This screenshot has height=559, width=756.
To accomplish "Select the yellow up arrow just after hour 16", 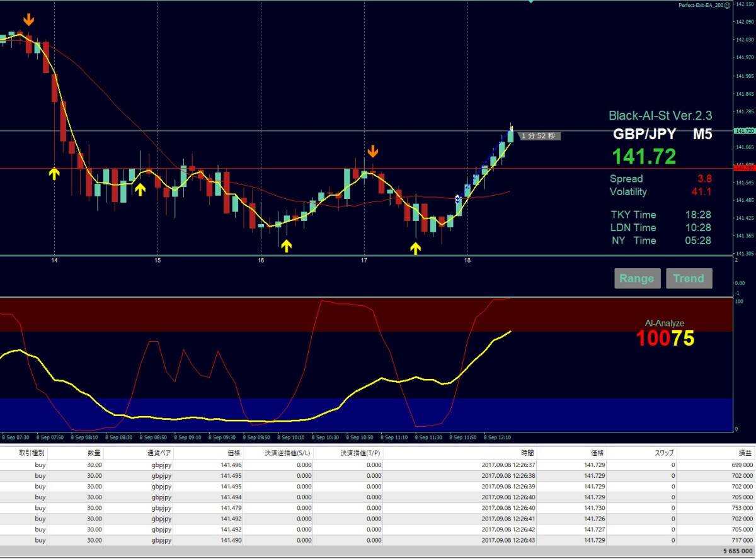I will 287,246.
